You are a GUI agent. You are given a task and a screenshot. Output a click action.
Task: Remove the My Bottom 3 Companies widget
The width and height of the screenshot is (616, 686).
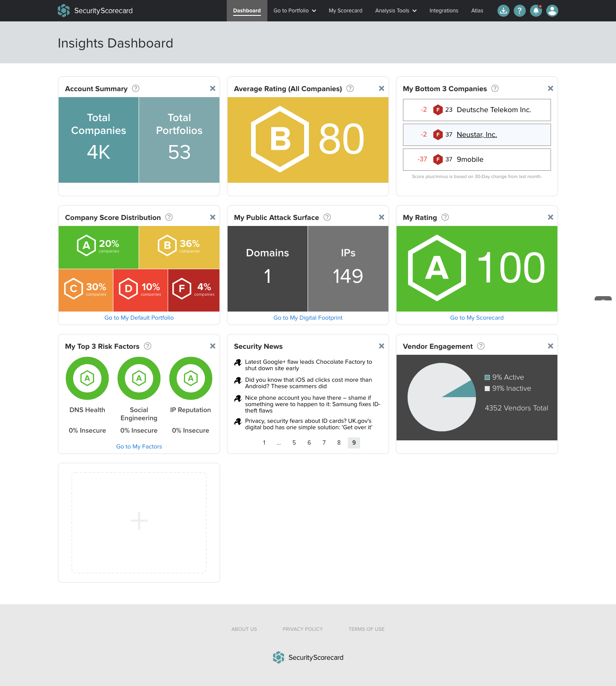click(x=551, y=89)
